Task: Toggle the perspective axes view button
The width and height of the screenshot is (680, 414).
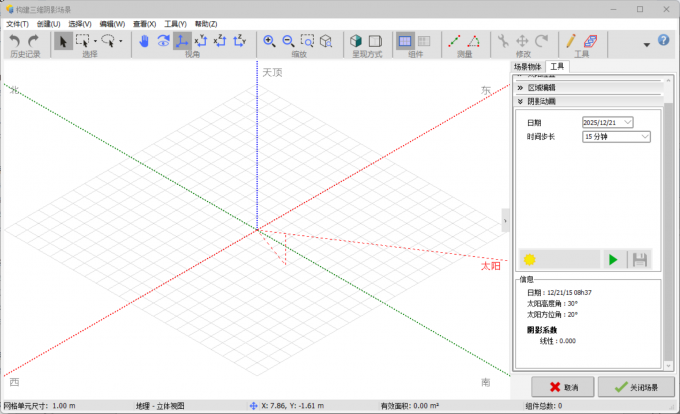Action: 182,41
